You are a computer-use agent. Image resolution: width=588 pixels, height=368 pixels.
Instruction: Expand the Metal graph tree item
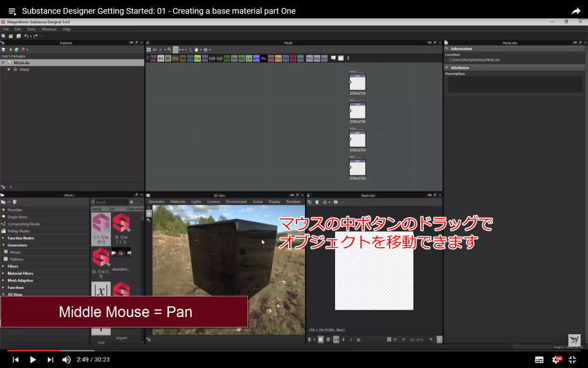click(9, 69)
